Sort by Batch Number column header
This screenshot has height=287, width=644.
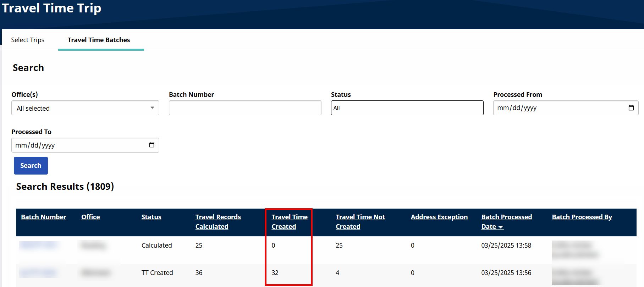[44, 217]
